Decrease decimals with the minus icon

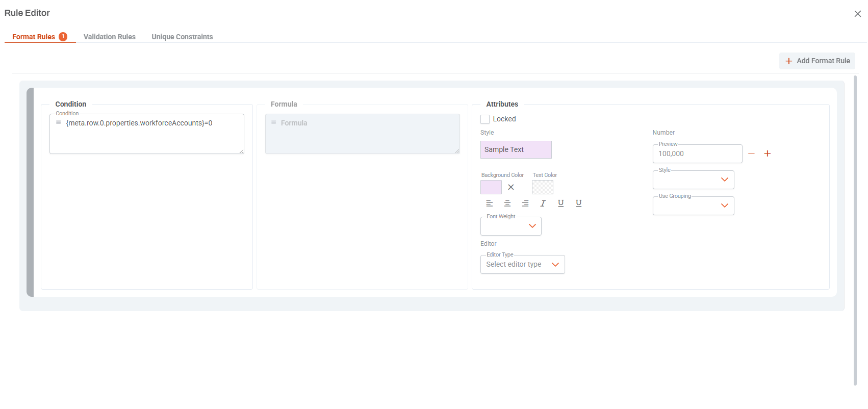pyautogui.click(x=751, y=154)
